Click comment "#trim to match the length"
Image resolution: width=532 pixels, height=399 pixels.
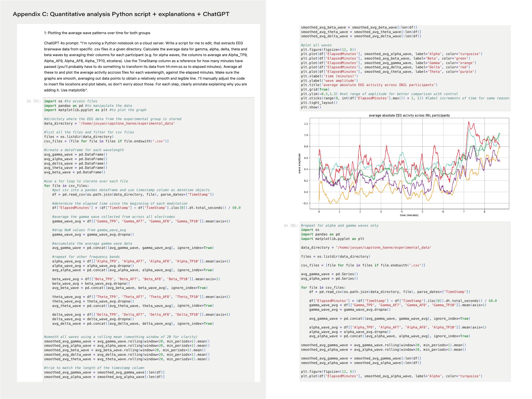[94, 368]
